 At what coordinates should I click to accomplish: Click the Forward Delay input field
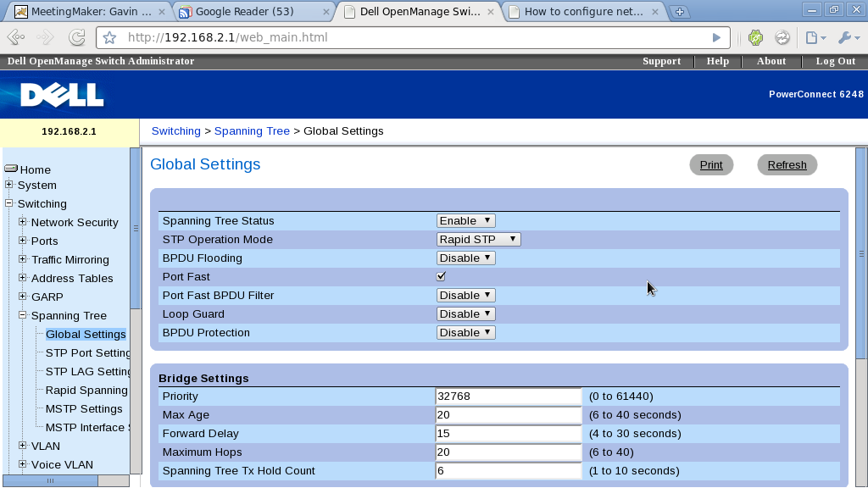click(x=509, y=434)
